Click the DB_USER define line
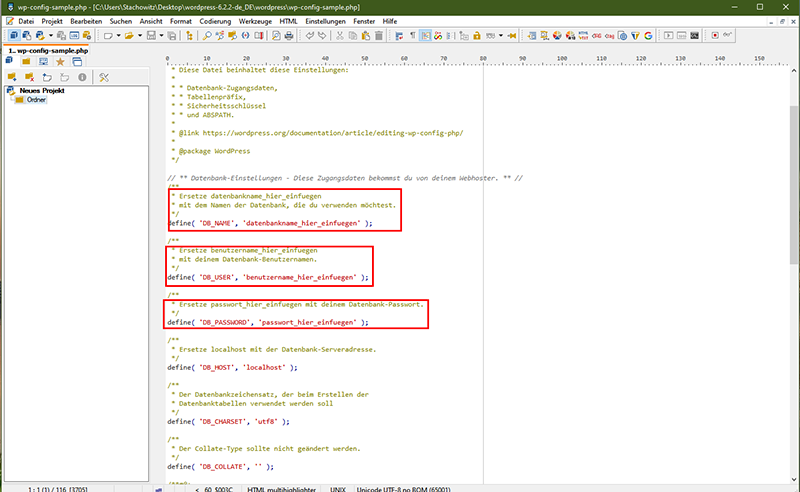The height and width of the screenshot is (492, 800). 268,278
